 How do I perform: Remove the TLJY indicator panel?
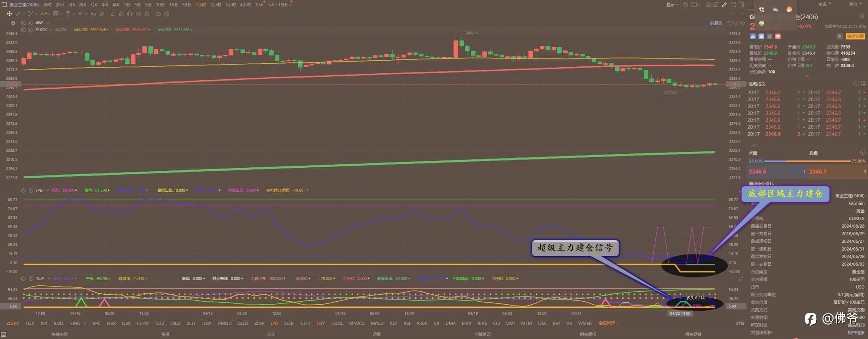(31, 278)
